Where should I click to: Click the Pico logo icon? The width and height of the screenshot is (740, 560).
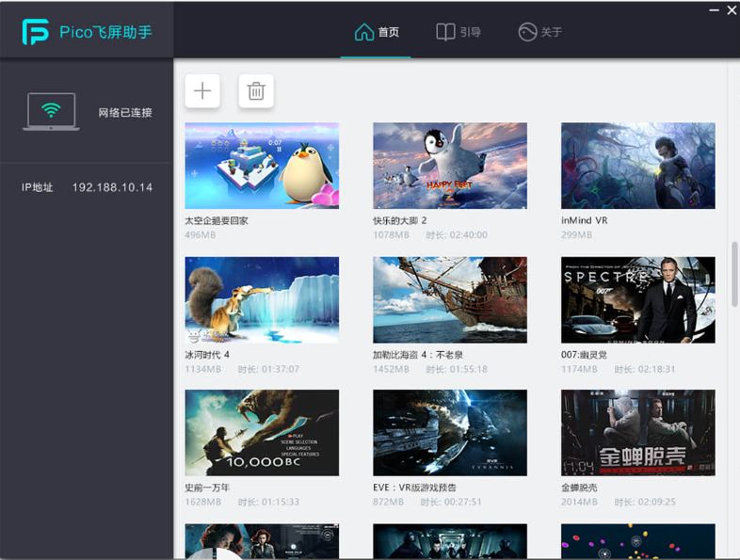[36, 32]
